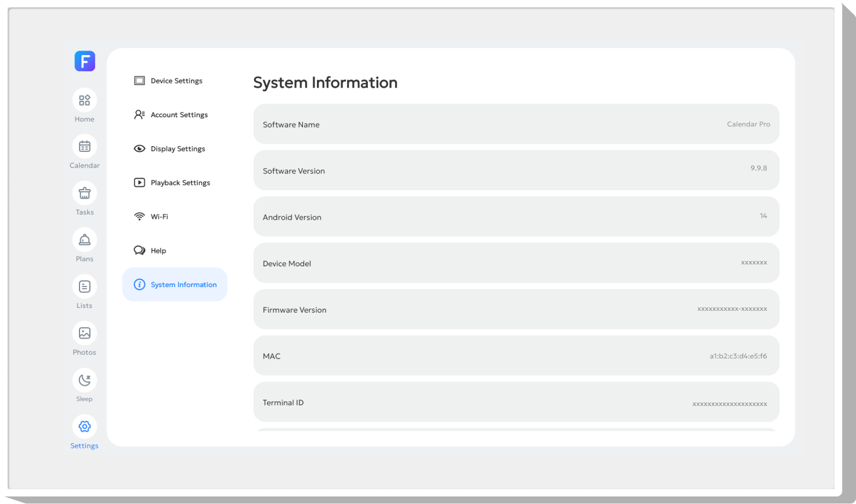Click the Wi-Fi signal icon

[x=139, y=216]
